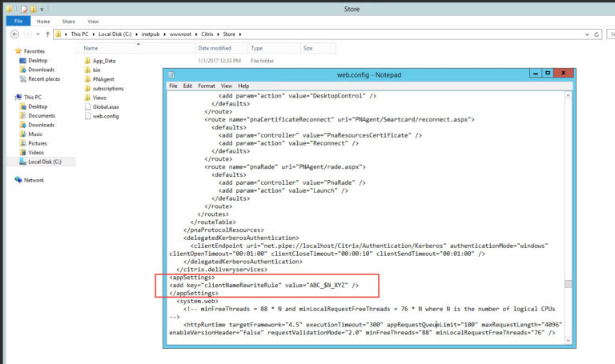The height and width of the screenshot is (364, 615).
Task: Open the Format menu in Notepad
Action: click(x=207, y=86)
